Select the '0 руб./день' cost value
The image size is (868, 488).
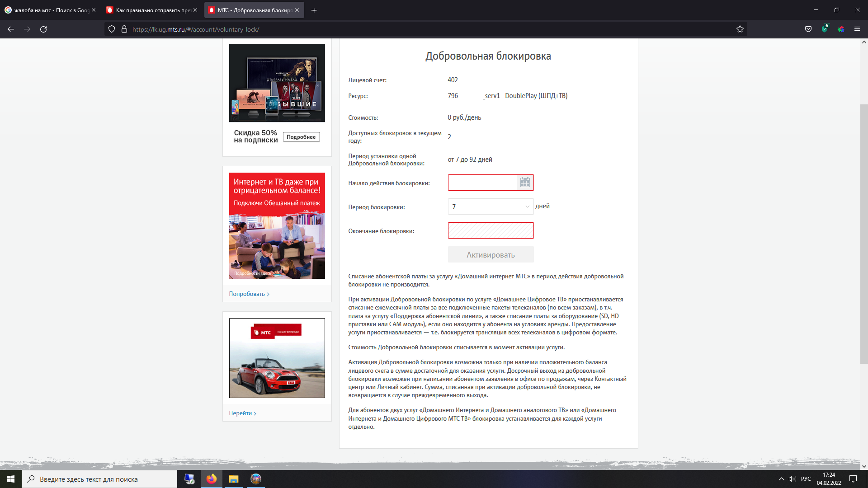tap(464, 117)
